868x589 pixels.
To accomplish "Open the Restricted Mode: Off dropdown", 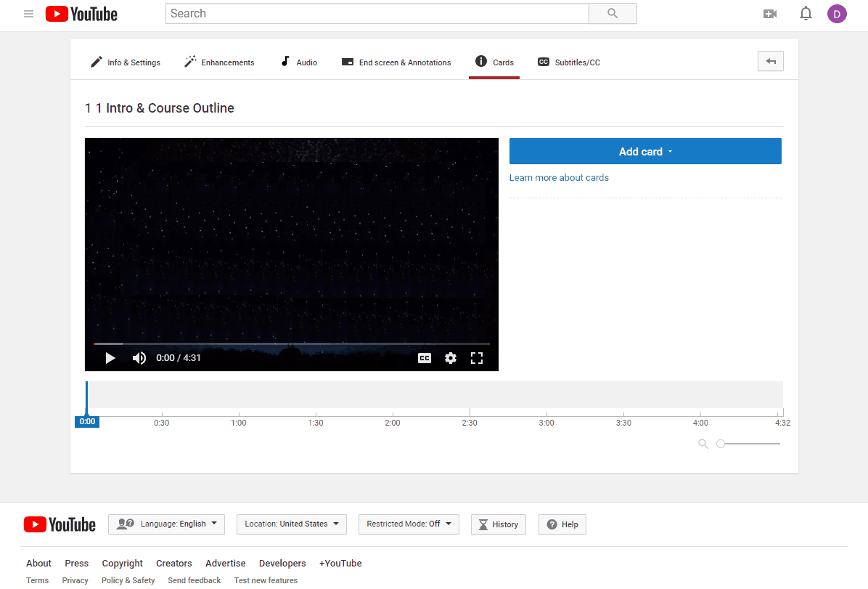I will click(409, 524).
